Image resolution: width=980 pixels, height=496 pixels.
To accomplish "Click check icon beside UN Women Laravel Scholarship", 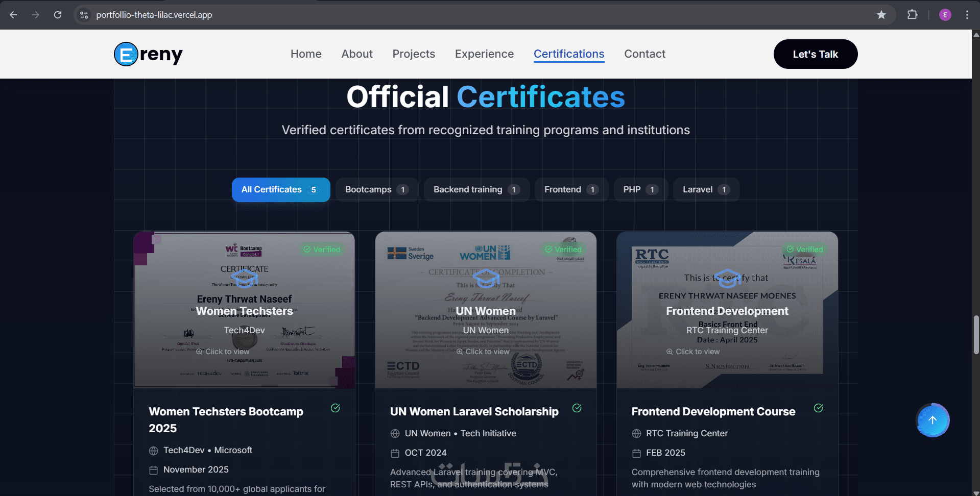I will (x=577, y=408).
